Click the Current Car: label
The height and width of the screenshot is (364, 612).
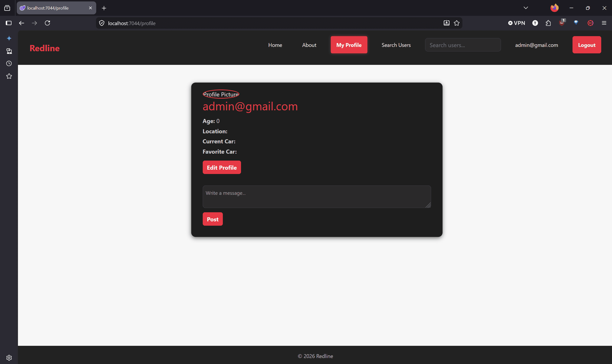(x=219, y=141)
